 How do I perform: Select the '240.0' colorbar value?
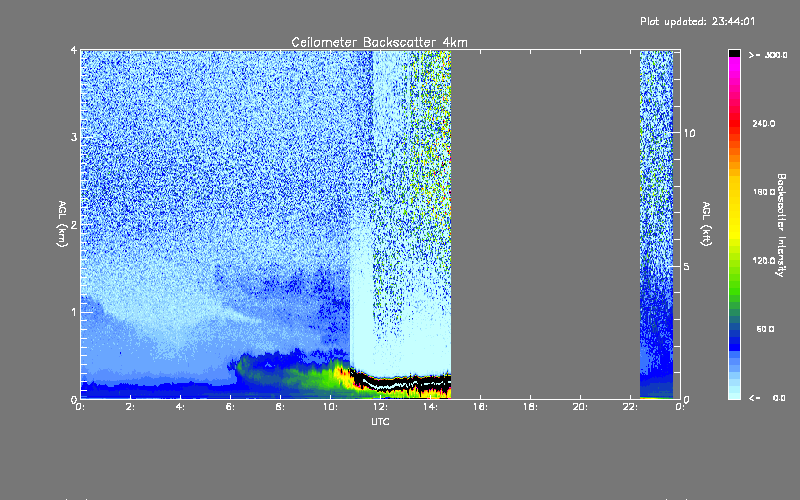[x=764, y=123]
